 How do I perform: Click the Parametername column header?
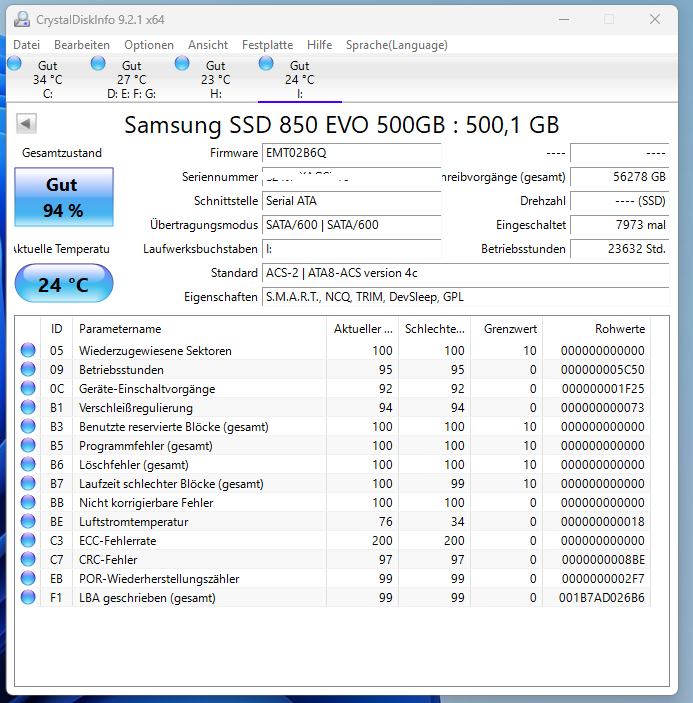199,329
